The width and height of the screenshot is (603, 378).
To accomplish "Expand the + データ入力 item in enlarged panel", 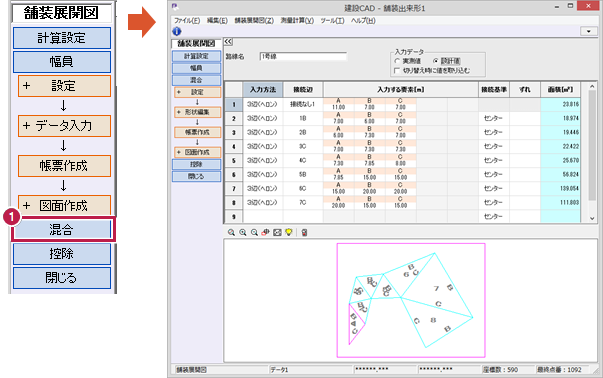I will click(64, 126).
